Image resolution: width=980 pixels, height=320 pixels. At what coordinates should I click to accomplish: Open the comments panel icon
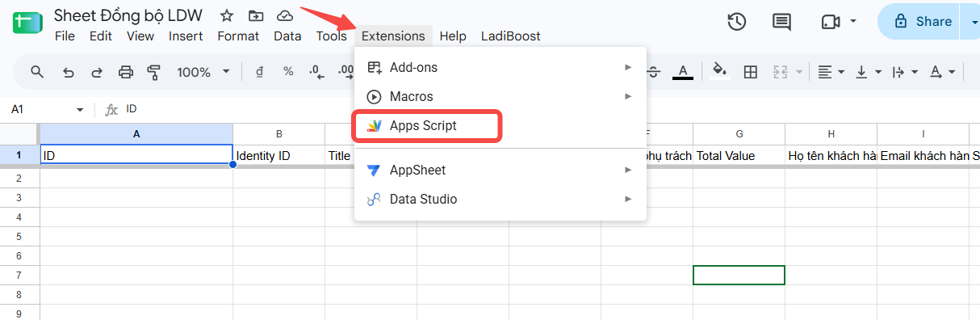[781, 22]
